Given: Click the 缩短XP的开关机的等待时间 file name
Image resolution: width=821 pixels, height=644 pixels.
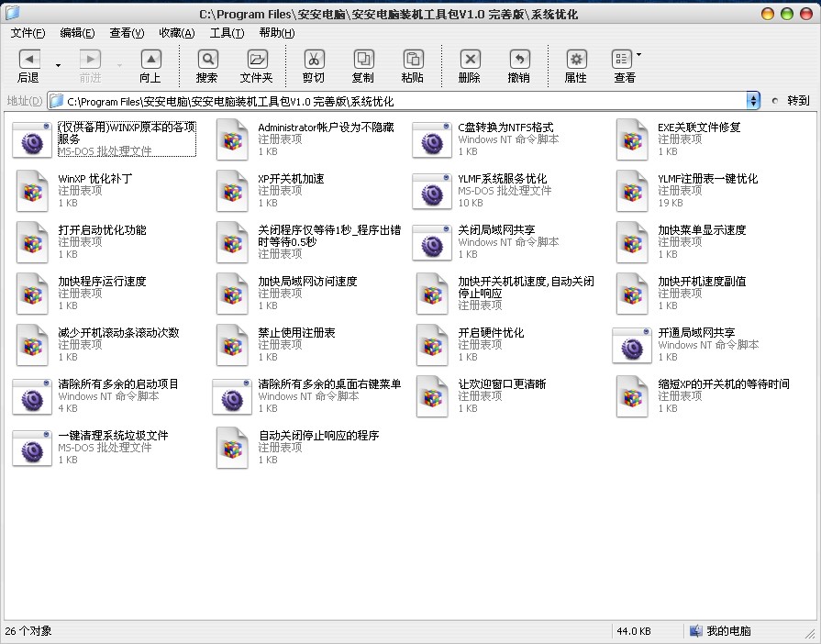Looking at the screenshot, I should [724, 383].
